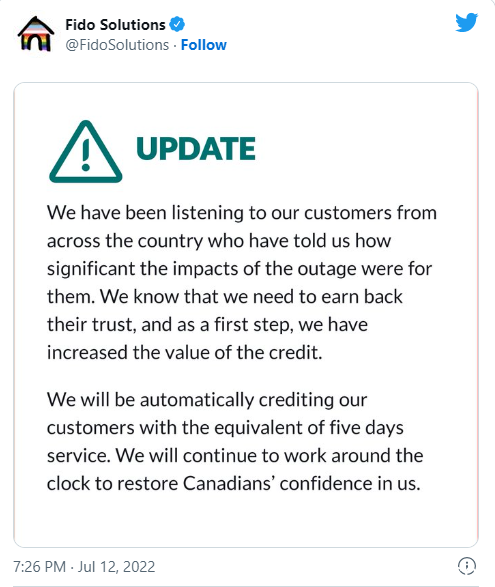The height and width of the screenshot is (587, 495).
Task: Click the Fido doghouse profile avatar
Action: point(36,34)
